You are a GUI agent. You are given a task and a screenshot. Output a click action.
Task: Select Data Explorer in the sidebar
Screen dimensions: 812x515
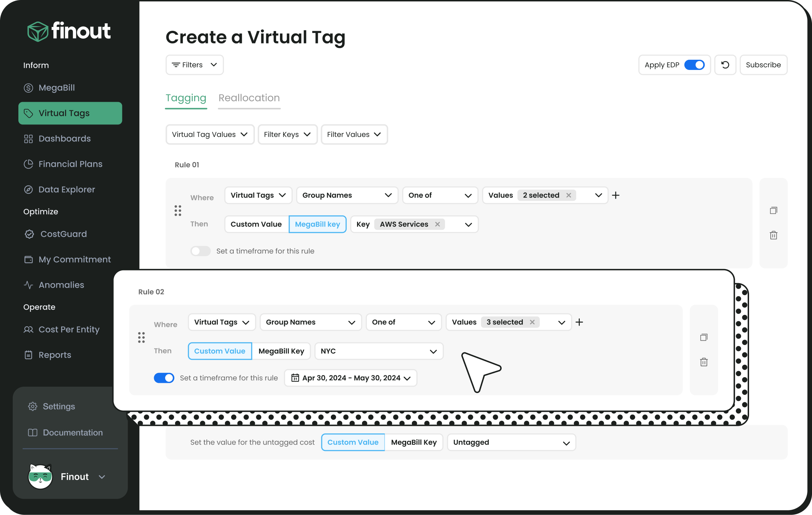(66, 189)
